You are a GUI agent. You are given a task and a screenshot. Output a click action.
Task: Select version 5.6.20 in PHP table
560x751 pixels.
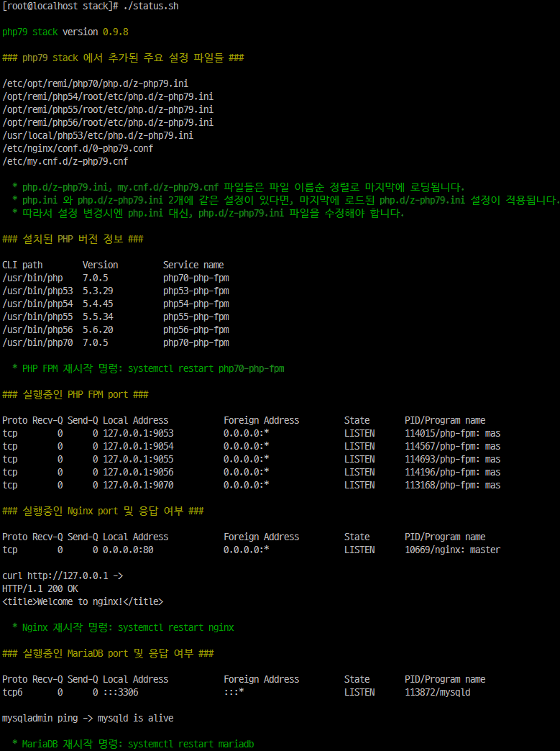[x=98, y=329]
